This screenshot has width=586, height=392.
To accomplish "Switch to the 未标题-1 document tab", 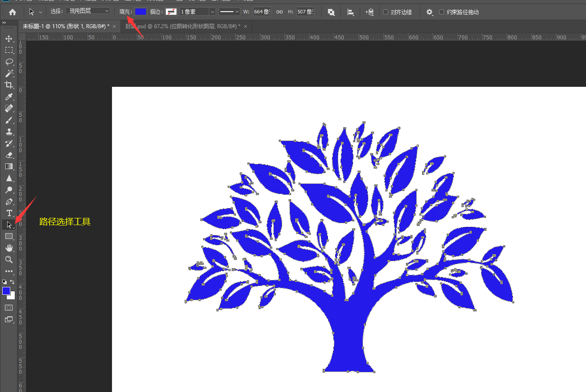I will [66, 26].
